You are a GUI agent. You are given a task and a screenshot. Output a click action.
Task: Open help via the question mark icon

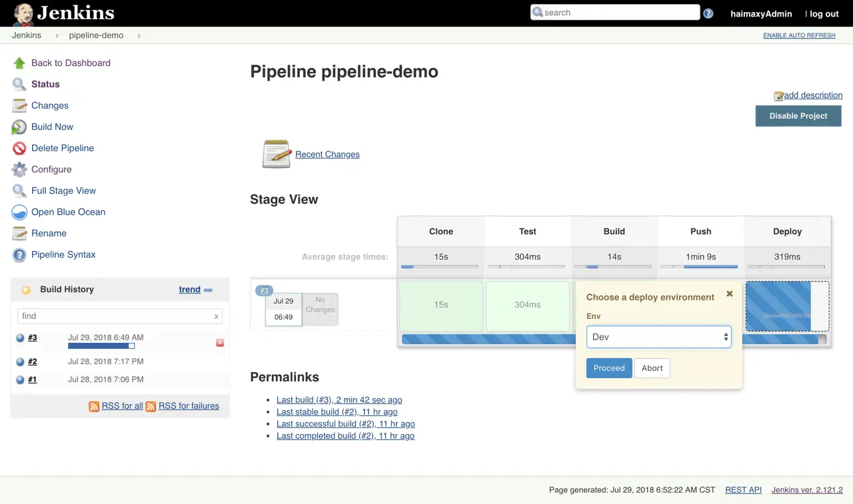(708, 12)
